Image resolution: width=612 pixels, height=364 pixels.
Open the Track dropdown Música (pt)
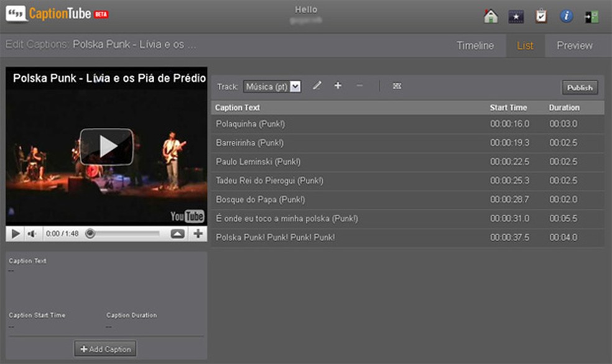272,86
